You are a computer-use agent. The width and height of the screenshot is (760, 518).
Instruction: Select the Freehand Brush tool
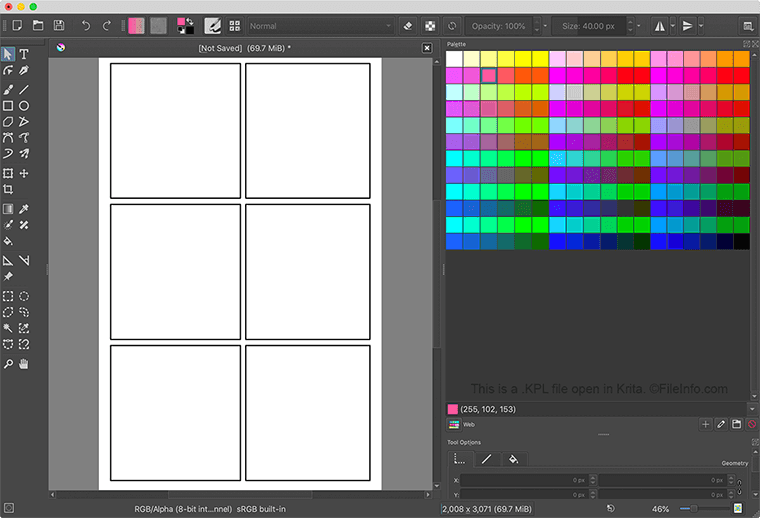(8, 90)
